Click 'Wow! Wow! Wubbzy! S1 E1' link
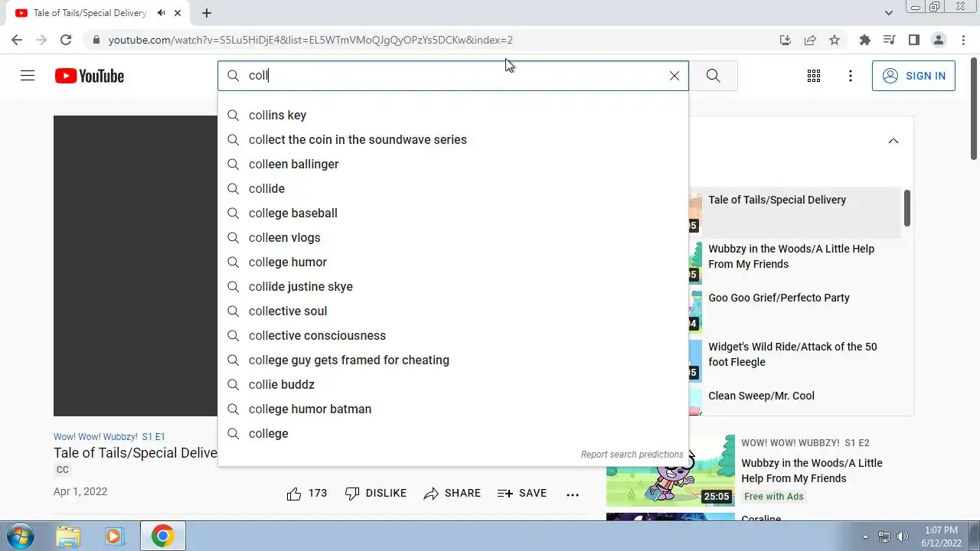 tap(109, 437)
